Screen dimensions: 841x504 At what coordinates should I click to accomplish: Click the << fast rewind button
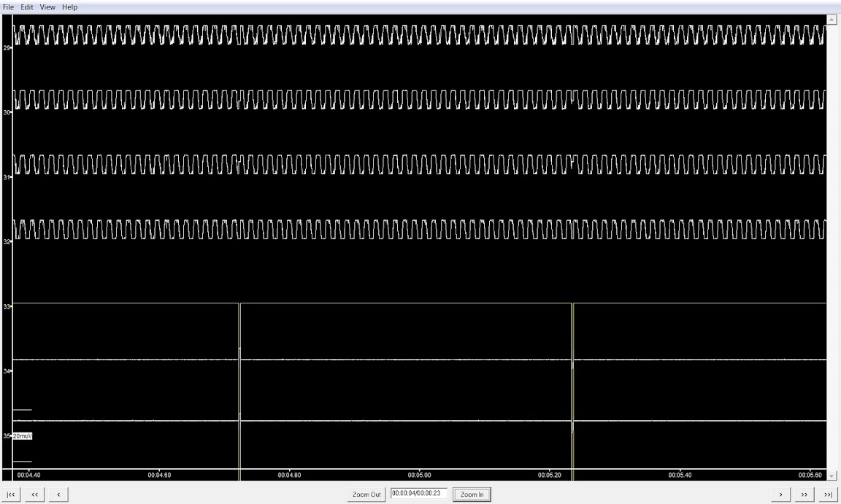(35, 495)
